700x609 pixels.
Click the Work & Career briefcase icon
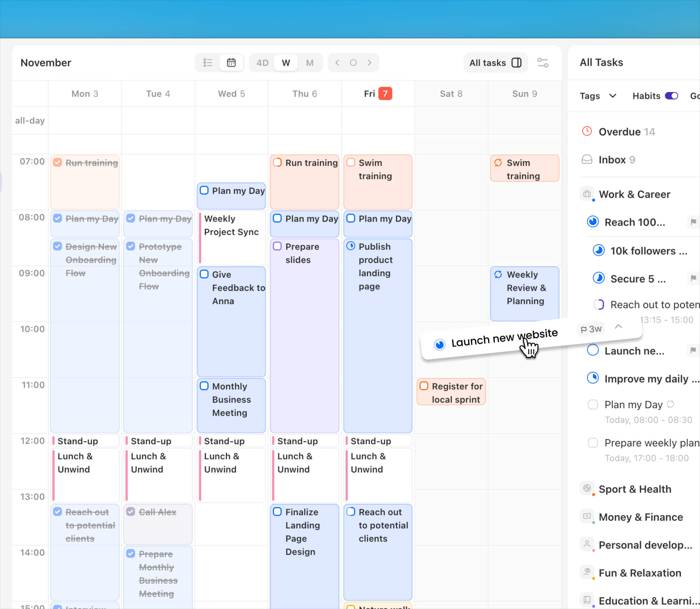pyautogui.click(x=587, y=194)
